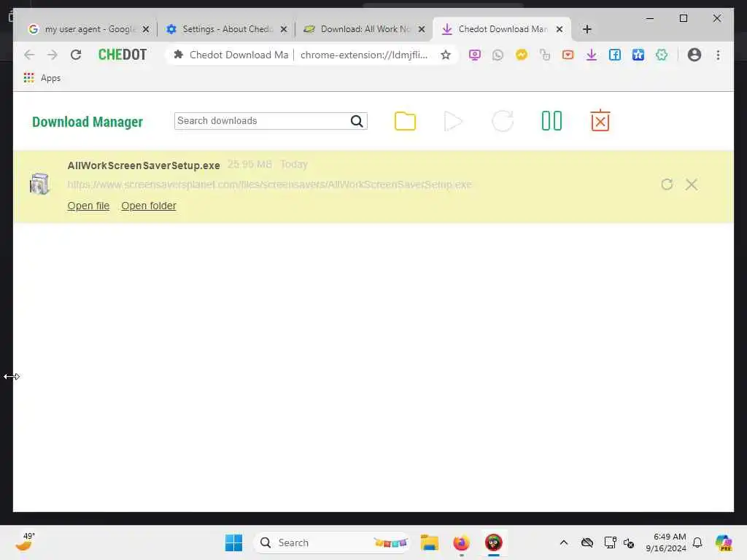The width and height of the screenshot is (747, 560).
Task: Open the user profile avatar
Action: [694, 55]
